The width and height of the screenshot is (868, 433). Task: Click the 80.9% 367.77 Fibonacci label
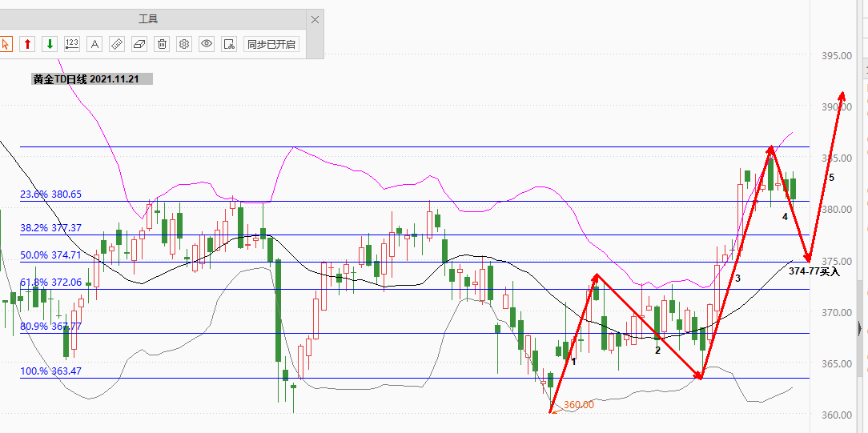[x=51, y=327]
